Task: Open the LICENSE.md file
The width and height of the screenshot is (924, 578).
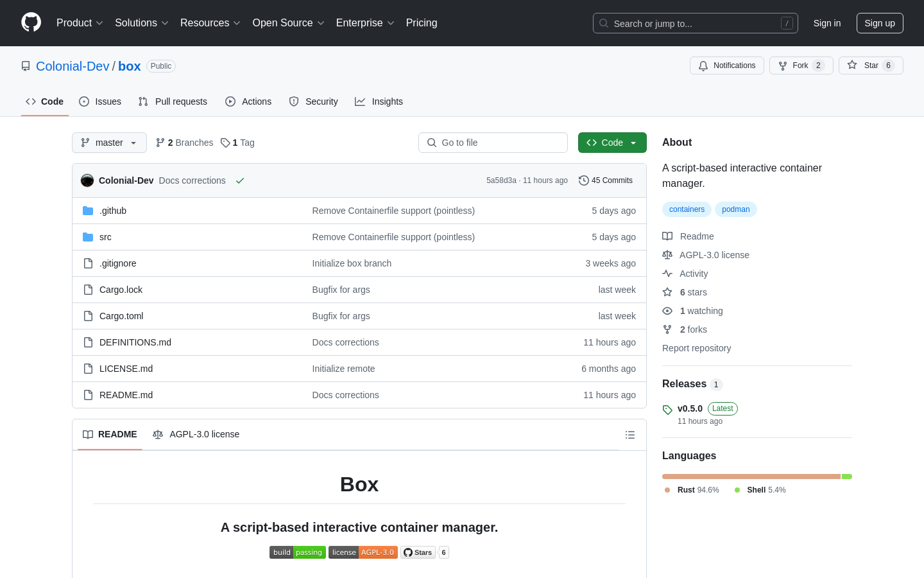Action: pos(126,369)
